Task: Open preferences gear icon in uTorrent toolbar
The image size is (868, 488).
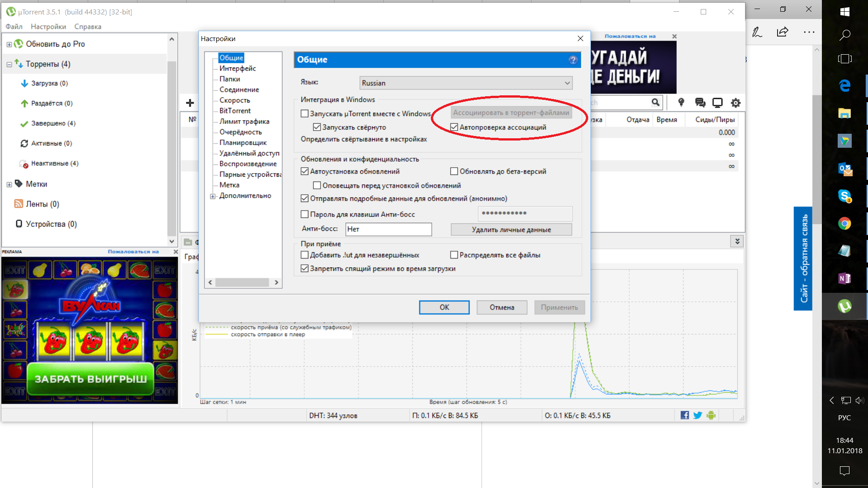Action: (736, 103)
